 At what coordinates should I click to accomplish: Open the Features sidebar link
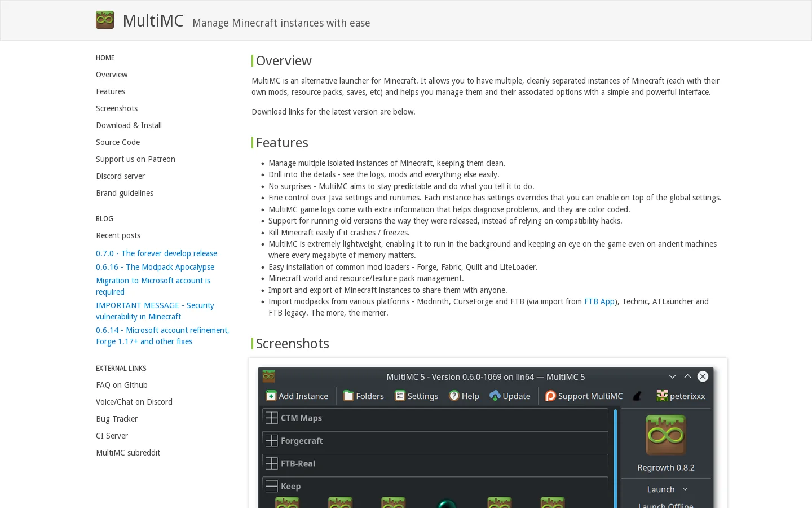tap(111, 91)
